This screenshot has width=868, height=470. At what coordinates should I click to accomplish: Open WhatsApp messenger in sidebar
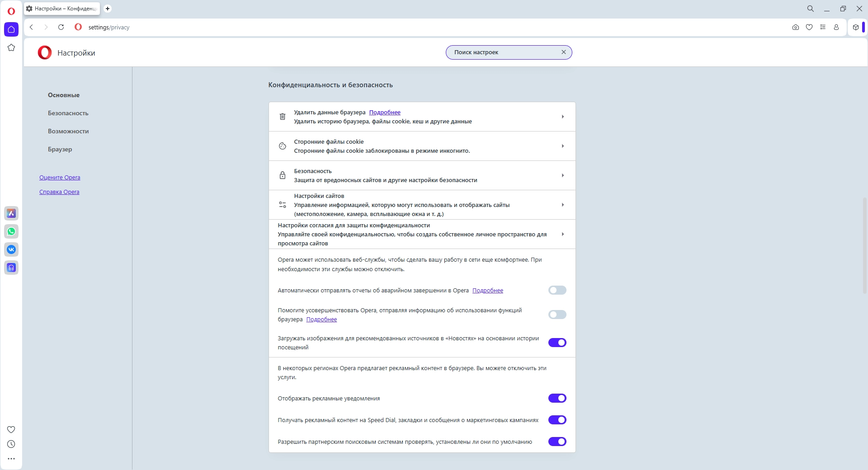(x=11, y=231)
